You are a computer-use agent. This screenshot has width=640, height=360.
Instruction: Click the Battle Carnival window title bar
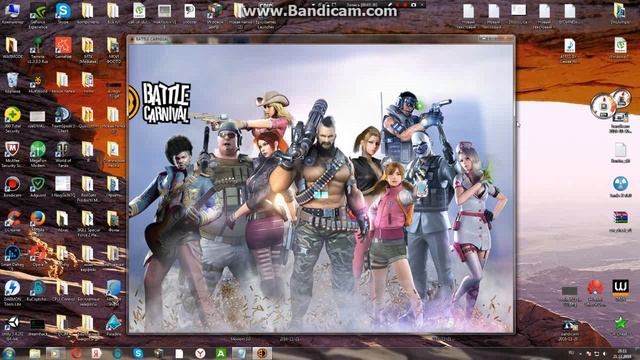(x=321, y=39)
